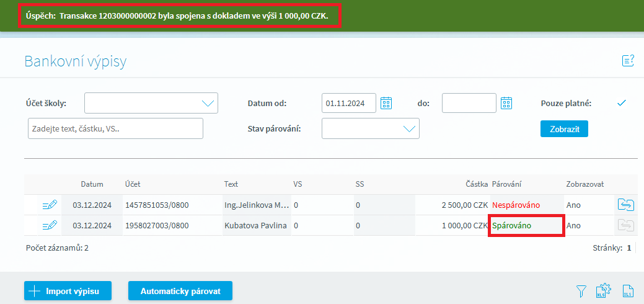The height and width of the screenshot is (304, 644).
Task: Click the Datum od field with 01.11.2024
Action: click(x=348, y=103)
